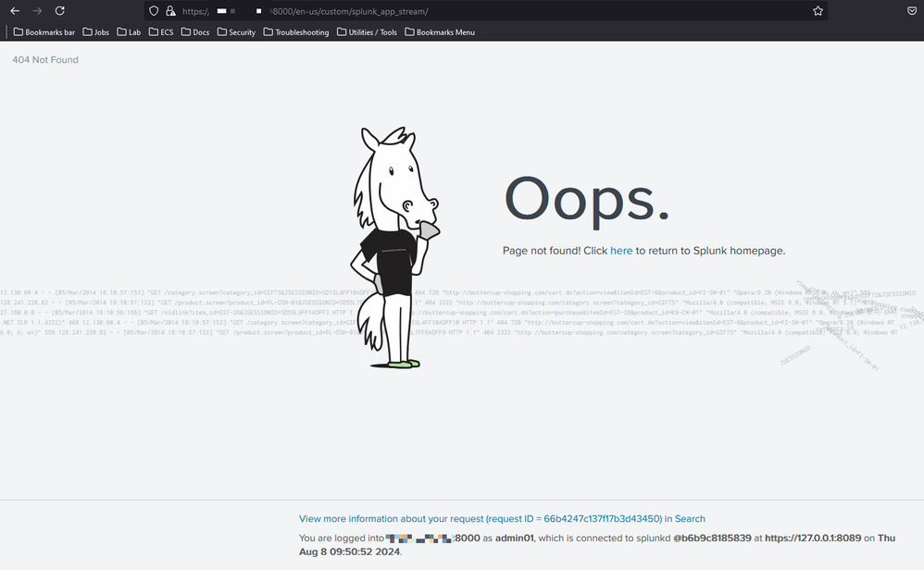Click the 'here' link to Splunk homepage

(x=621, y=250)
